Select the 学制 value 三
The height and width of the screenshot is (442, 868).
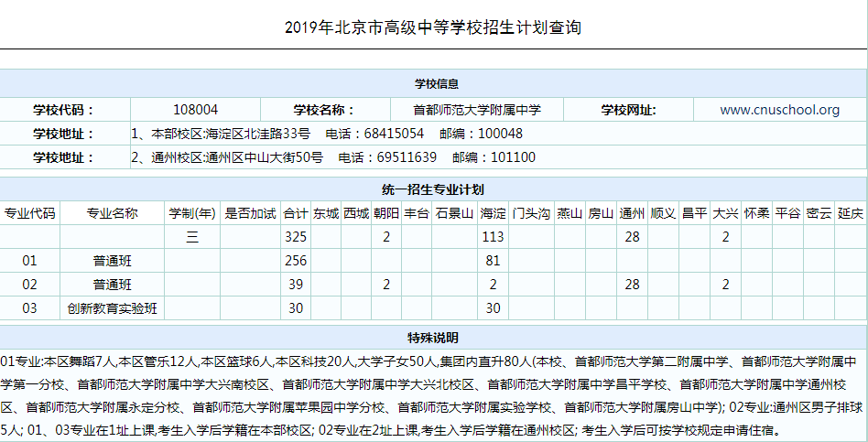tap(192, 237)
